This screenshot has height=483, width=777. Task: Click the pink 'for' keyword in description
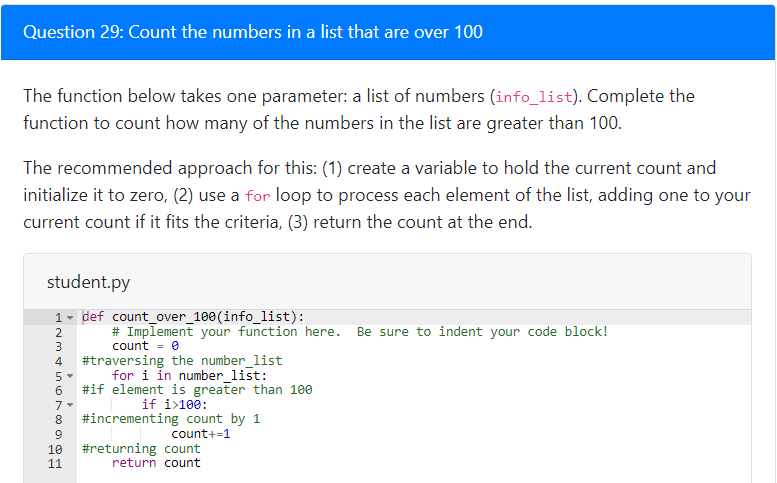pos(258,196)
